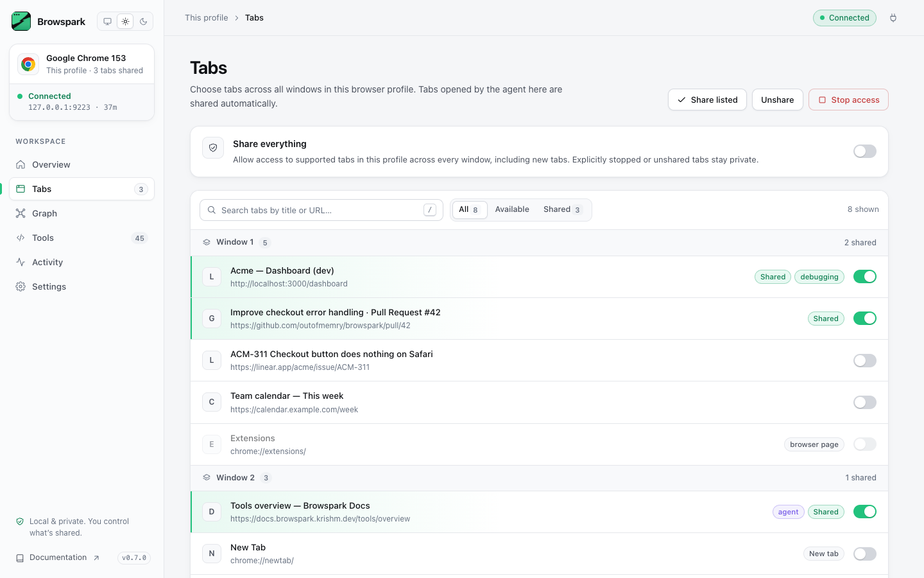Viewport: 924px width, 578px height.
Task: Click the N favicon tile for New Tab
Action: 212,554
